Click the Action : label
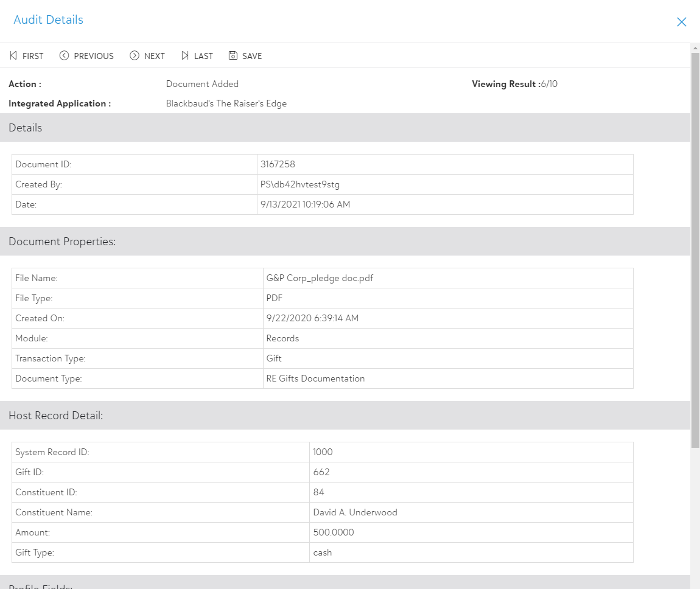Viewport: 700px width, 589px height. 25,84
